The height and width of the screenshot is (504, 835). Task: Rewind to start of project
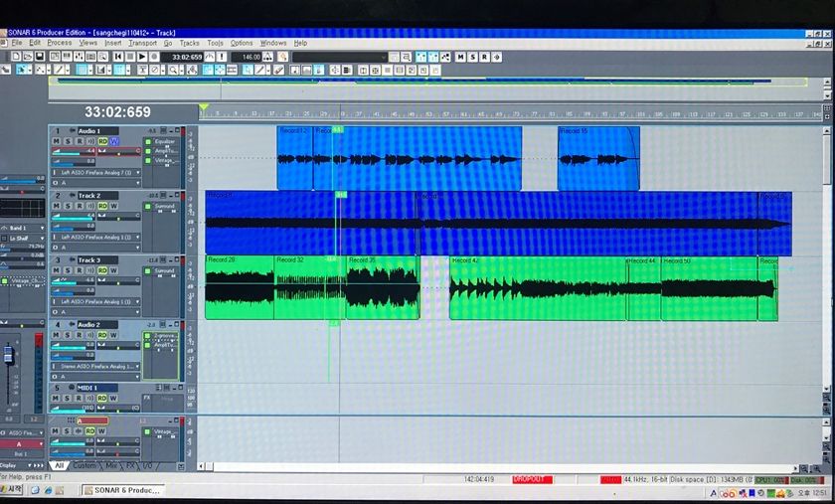(x=118, y=57)
